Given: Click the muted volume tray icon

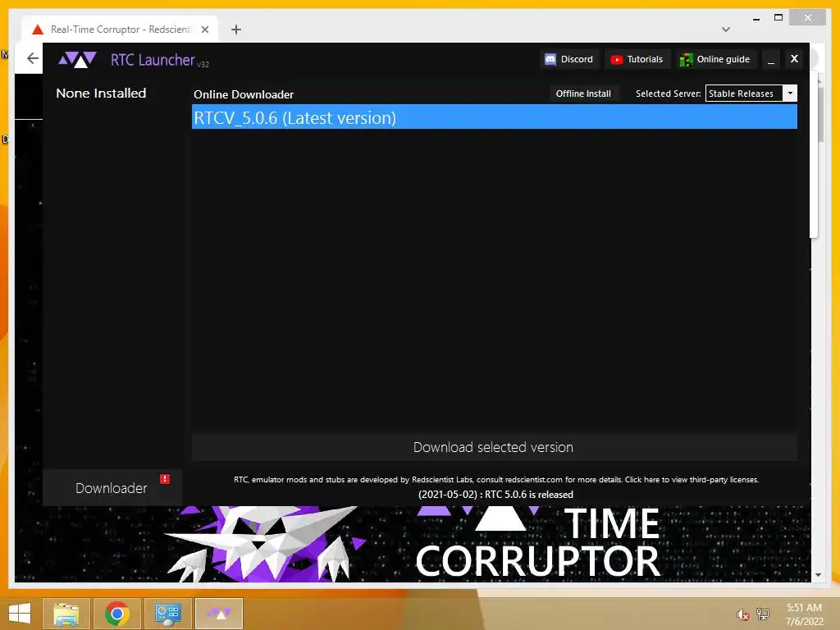Looking at the screenshot, I should (x=742, y=614).
